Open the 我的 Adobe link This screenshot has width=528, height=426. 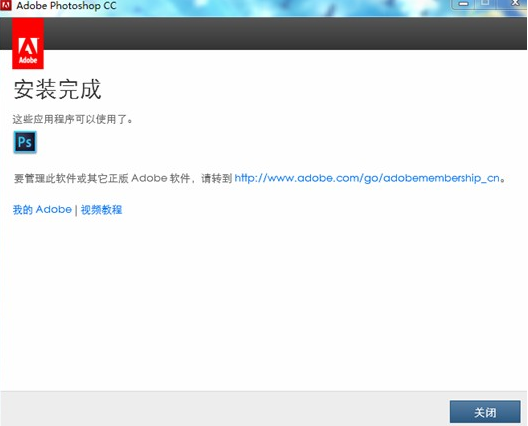point(42,210)
